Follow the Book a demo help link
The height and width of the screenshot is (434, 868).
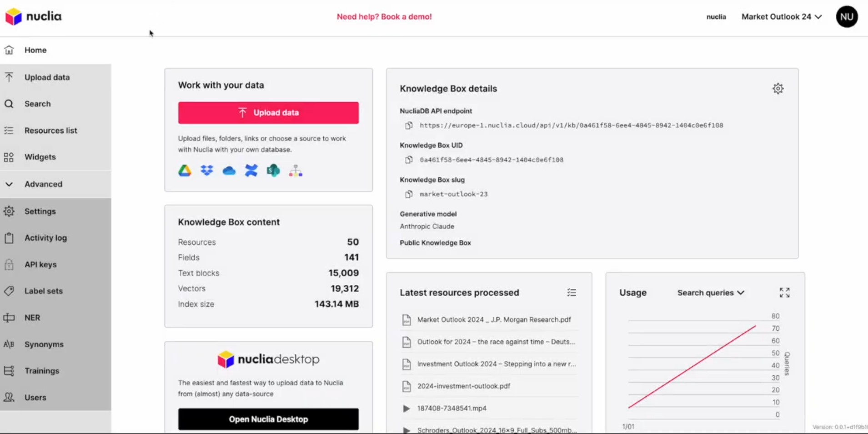point(384,17)
